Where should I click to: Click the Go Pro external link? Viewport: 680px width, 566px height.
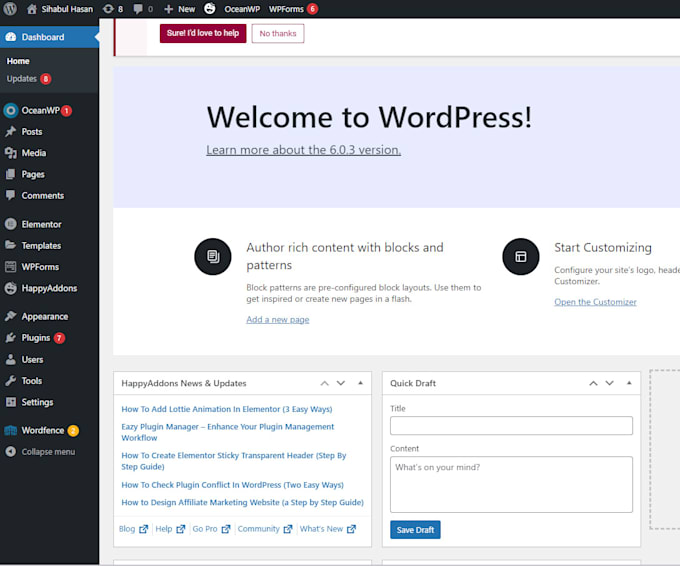(212, 529)
